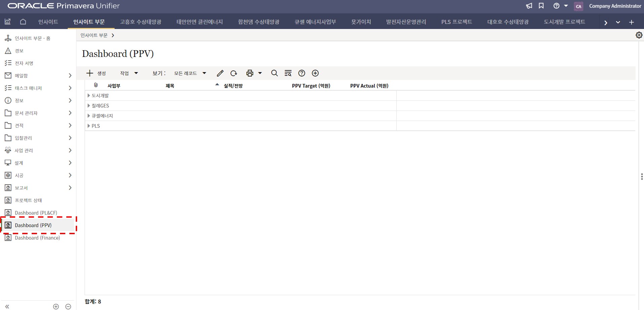Expand the 도시개발 row
Viewport: 644px width, 310px height.
click(x=89, y=96)
